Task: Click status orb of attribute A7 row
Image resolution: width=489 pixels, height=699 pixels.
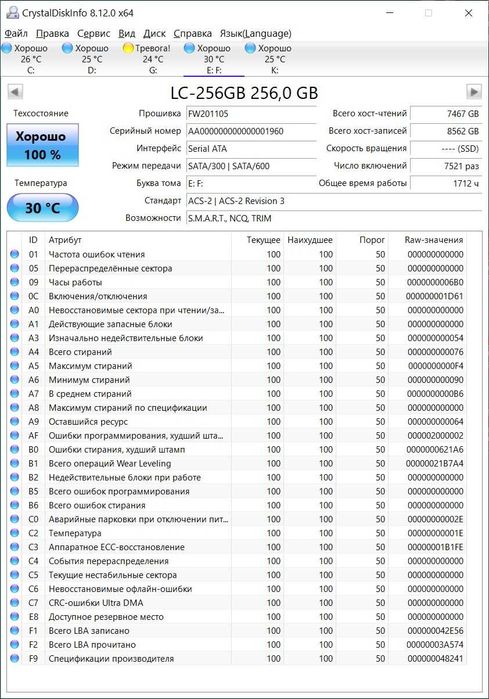Action: pyautogui.click(x=15, y=394)
